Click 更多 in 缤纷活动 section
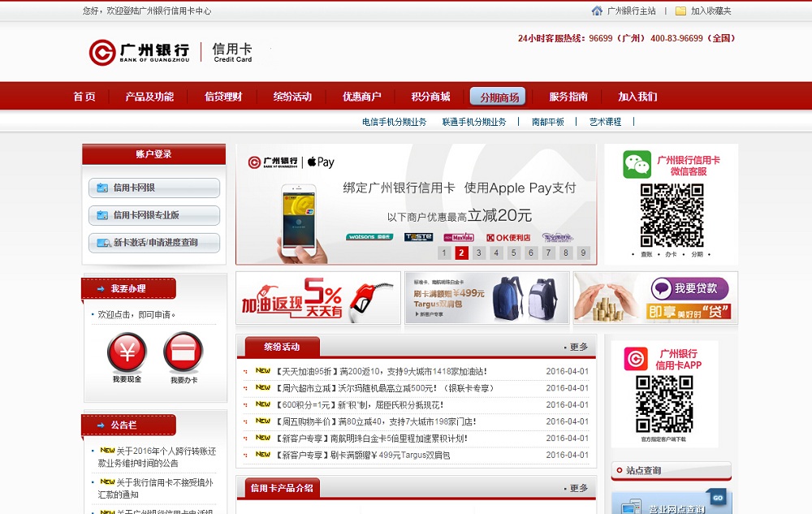The width and height of the screenshot is (812, 514). [578, 347]
